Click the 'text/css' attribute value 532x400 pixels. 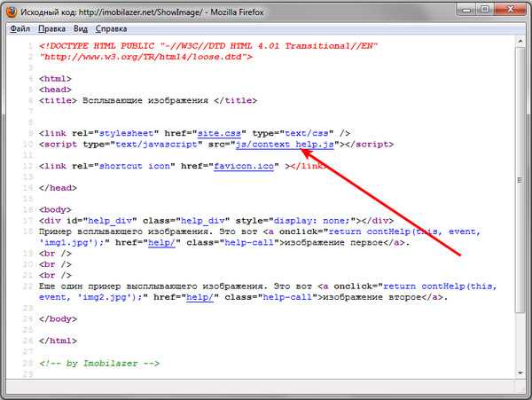pyautogui.click(x=307, y=133)
